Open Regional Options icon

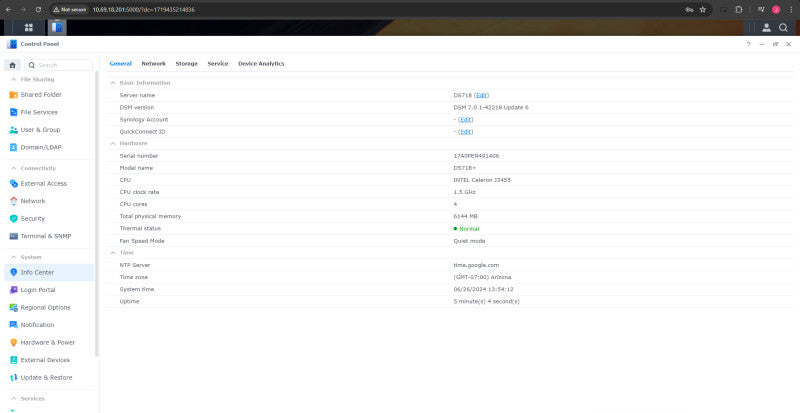14,307
